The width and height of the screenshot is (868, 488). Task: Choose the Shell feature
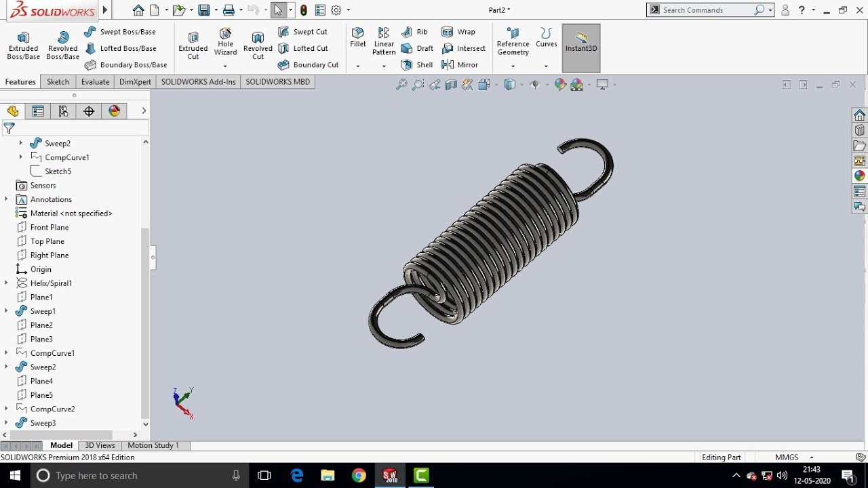coord(417,65)
